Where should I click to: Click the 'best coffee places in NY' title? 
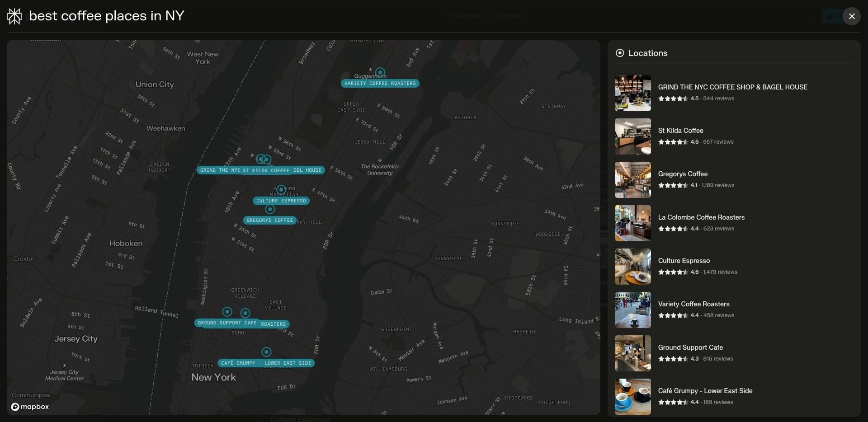[107, 16]
